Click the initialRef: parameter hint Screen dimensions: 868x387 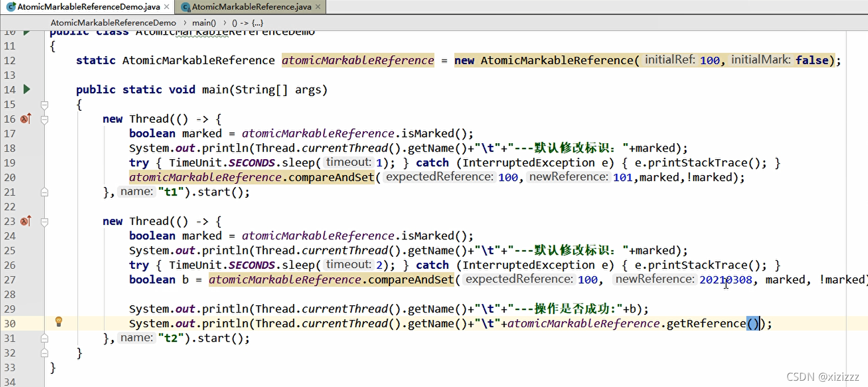(x=670, y=60)
